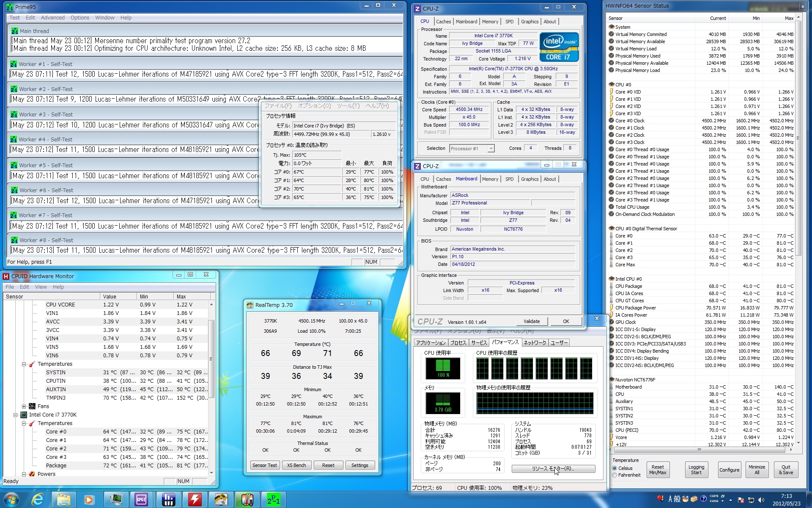Click the HWiNFO taskbar icon
This screenshot has height=508, width=812.
(168, 500)
